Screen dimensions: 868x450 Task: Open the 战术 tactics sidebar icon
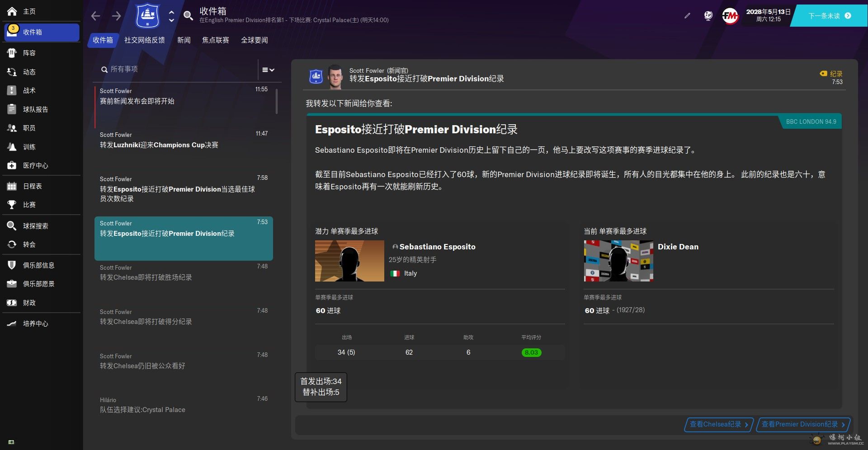pyautogui.click(x=12, y=90)
